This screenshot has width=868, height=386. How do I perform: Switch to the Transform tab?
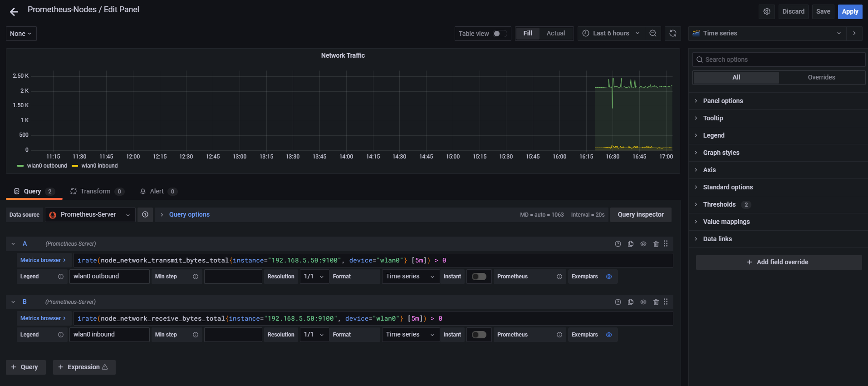click(x=97, y=191)
